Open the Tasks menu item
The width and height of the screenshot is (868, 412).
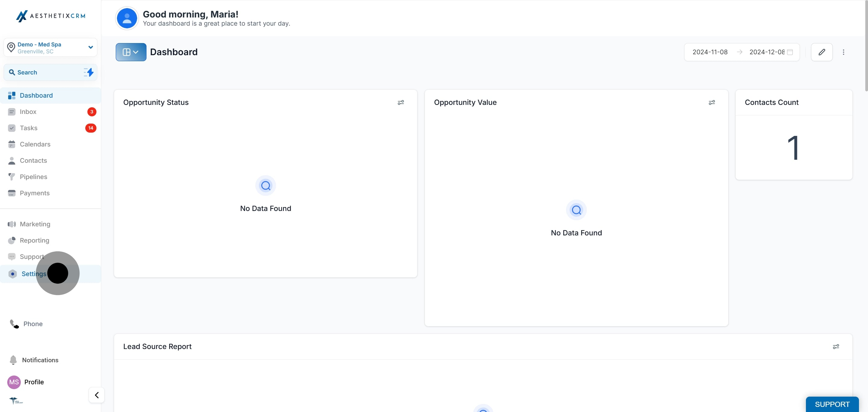[29, 128]
